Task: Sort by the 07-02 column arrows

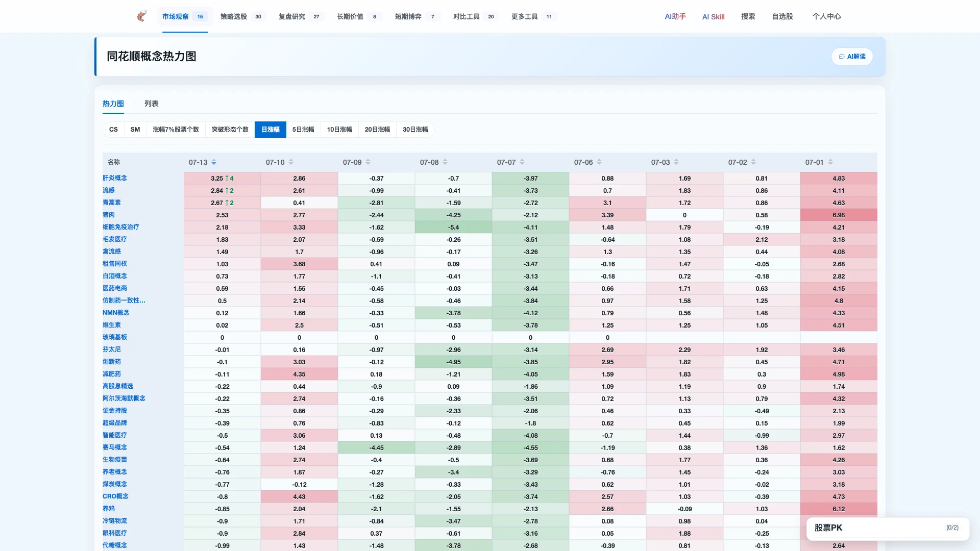Action: tap(753, 162)
